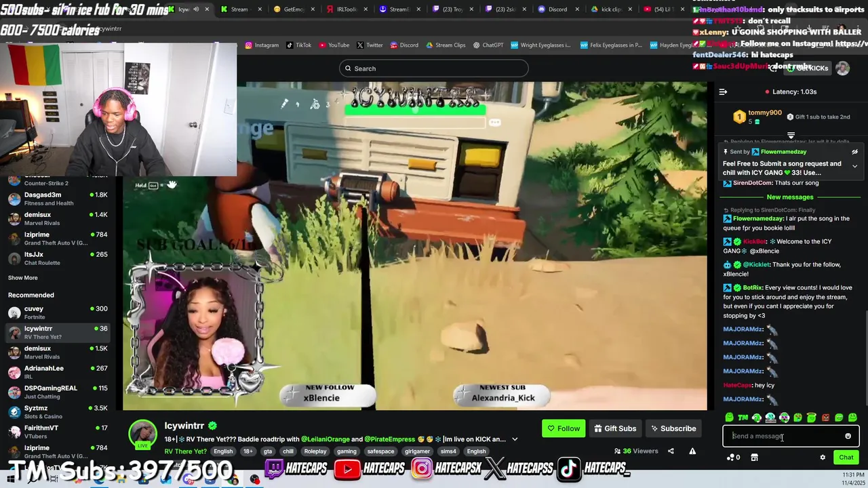Viewport: 868px width, 488px height.
Task: Expand the pinned message chevron
Action: pyautogui.click(x=854, y=166)
